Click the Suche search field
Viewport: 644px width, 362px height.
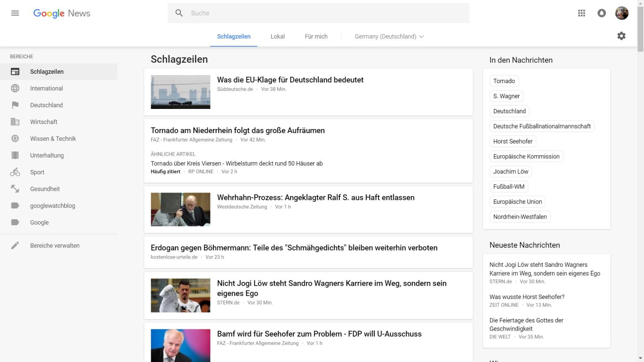pyautogui.click(x=326, y=13)
